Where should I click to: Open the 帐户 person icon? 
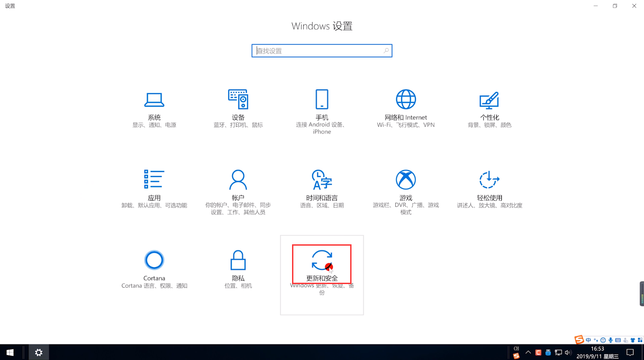coord(238,180)
